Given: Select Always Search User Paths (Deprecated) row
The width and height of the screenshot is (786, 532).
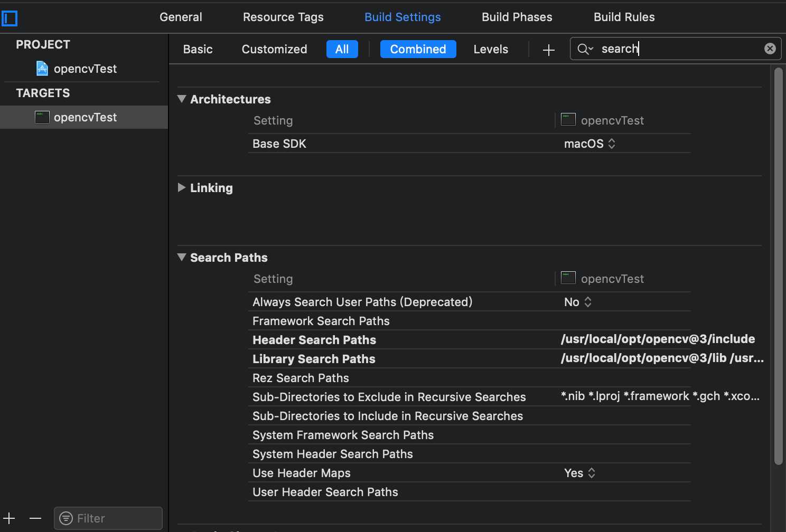Looking at the screenshot, I should 469,302.
